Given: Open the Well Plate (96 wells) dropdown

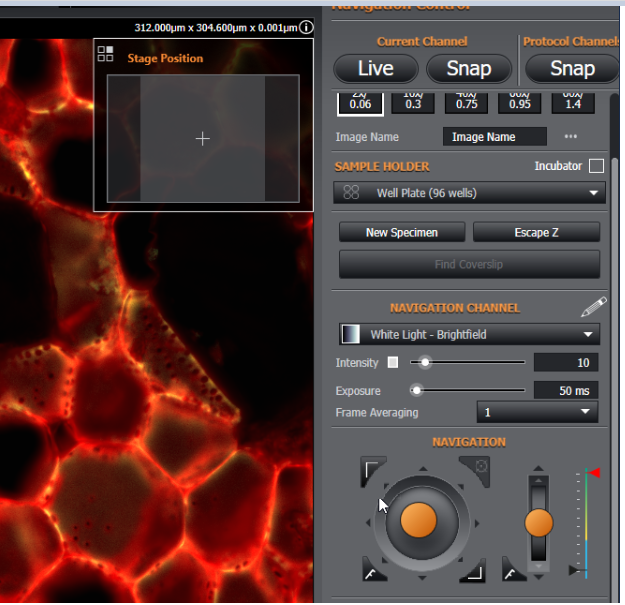Looking at the screenshot, I should 469,193.
